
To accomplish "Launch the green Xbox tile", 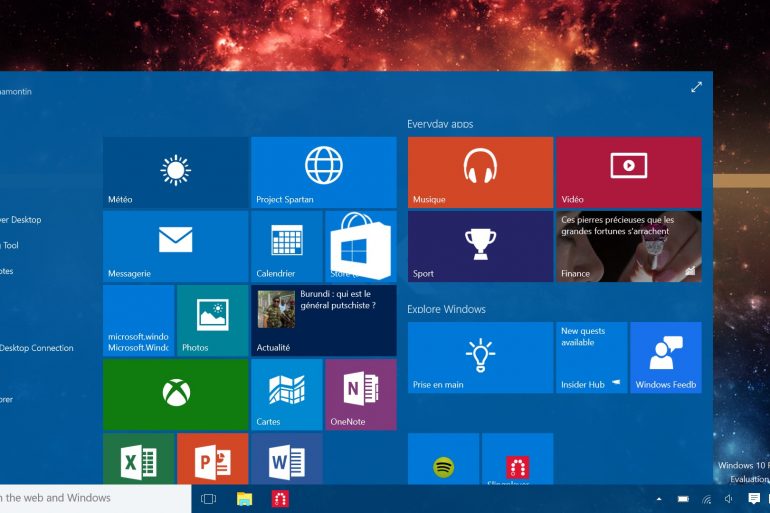I will point(175,394).
